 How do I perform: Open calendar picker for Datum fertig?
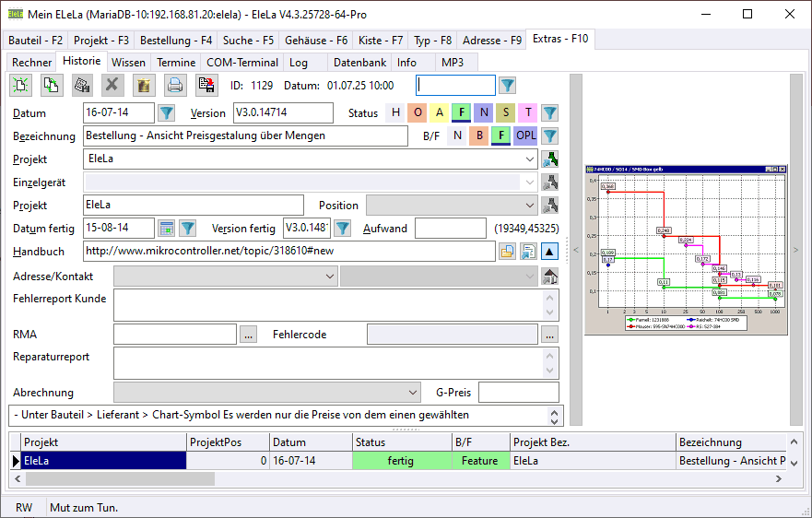[x=167, y=229]
